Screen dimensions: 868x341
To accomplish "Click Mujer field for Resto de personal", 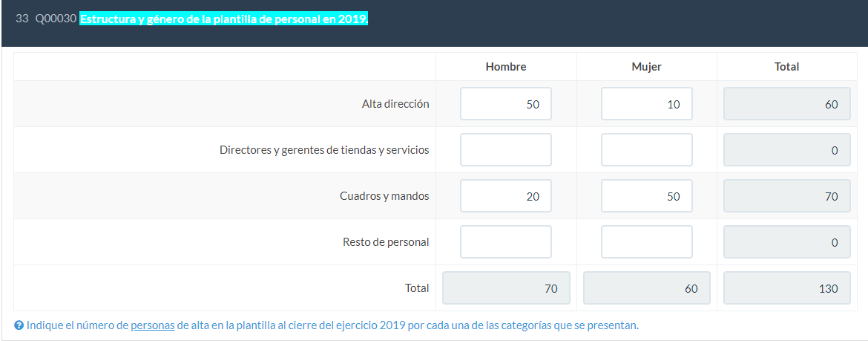I will (x=646, y=242).
